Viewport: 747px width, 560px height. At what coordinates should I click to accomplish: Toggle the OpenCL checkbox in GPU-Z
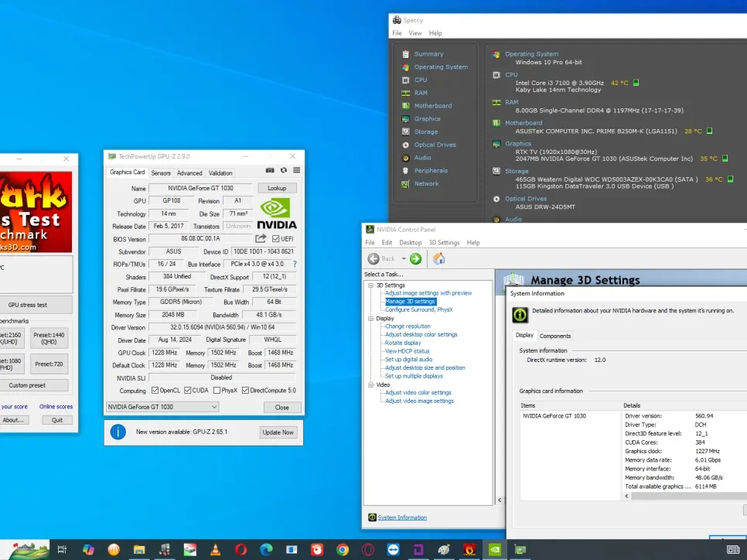[x=155, y=390]
